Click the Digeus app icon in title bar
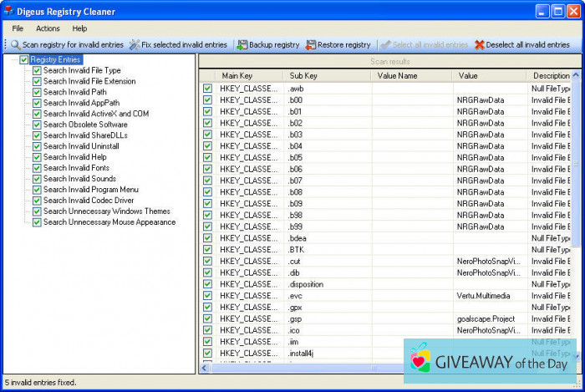This screenshot has height=392, width=585. click(x=9, y=13)
